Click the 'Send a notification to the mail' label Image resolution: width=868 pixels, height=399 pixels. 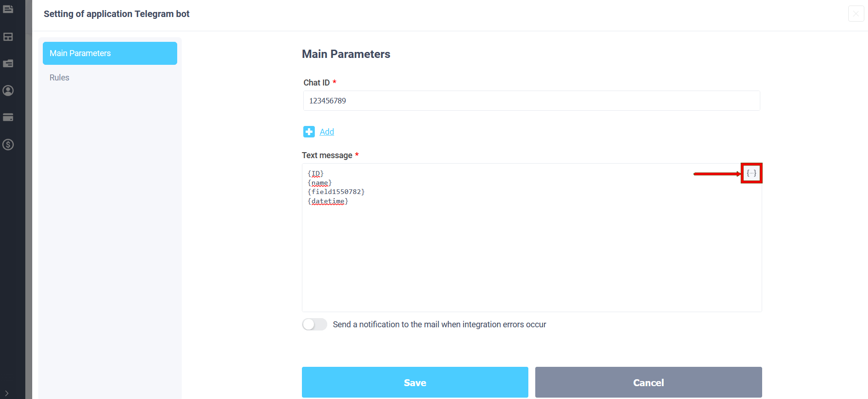(x=440, y=325)
